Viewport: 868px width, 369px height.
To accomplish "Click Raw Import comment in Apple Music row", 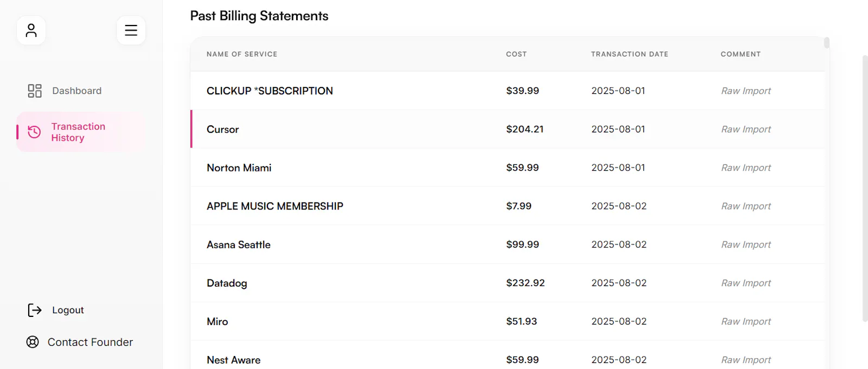I will click(x=746, y=206).
